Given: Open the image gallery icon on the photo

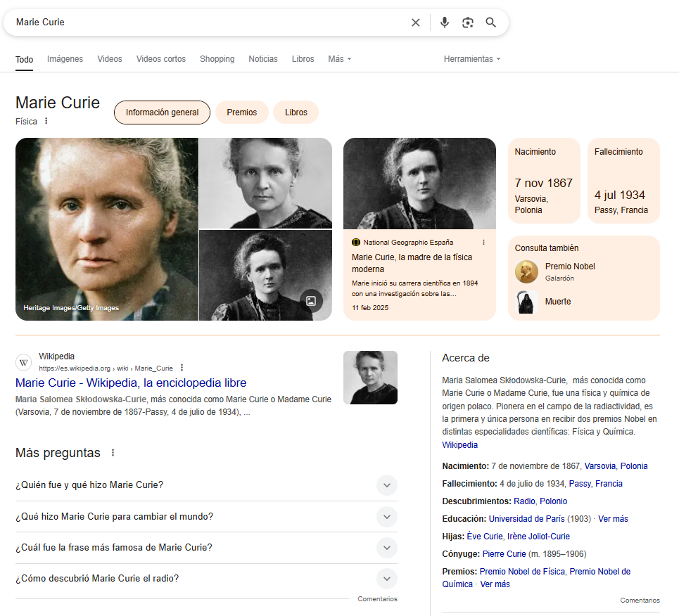Looking at the screenshot, I should coord(311,301).
